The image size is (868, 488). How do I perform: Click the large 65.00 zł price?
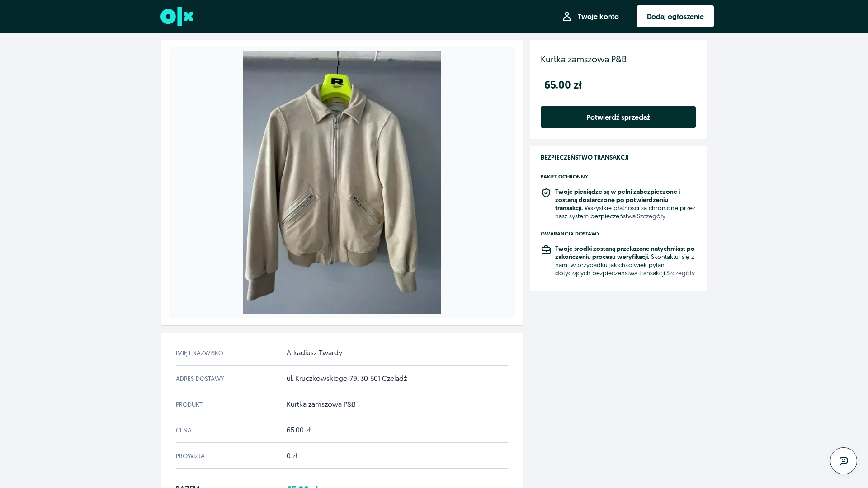(563, 85)
